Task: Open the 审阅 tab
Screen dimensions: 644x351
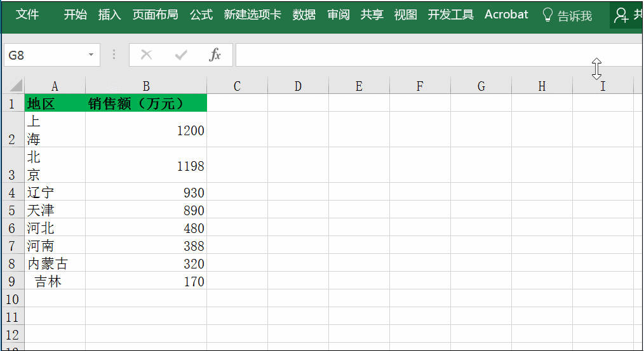Action: [x=339, y=15]
